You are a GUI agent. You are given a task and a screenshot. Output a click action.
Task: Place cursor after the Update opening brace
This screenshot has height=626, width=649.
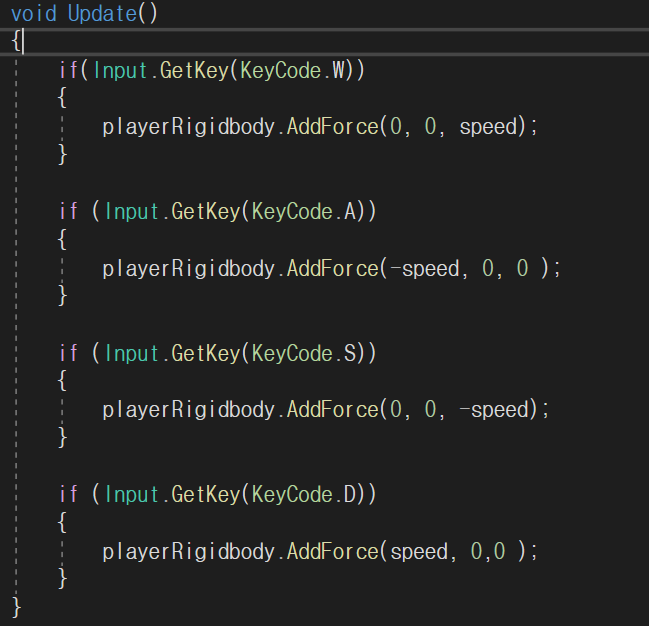click(x=23, y=41)
